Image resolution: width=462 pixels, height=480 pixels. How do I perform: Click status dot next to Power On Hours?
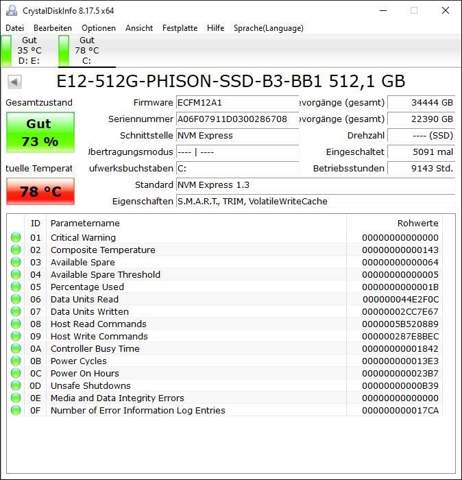tap(16, 373)
